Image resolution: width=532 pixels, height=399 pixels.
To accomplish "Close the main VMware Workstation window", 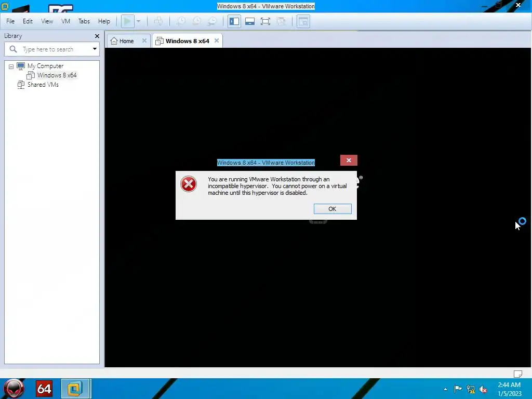I will pos(518,5).
